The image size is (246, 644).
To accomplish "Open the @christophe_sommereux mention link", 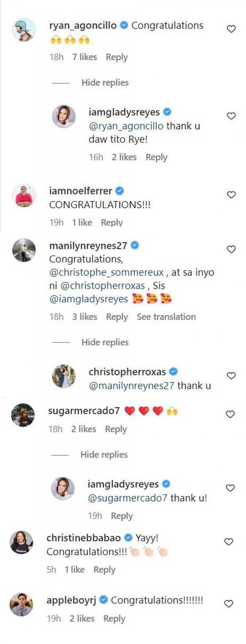I will [x=107, y=272].
